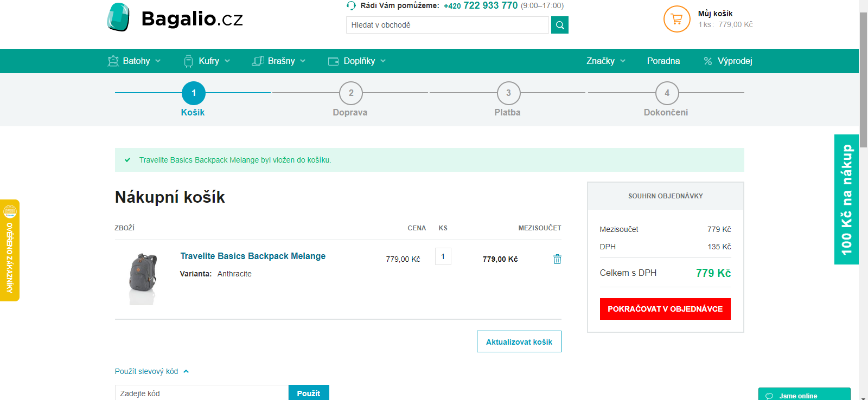868x400 pixels.
Task: Click the headset support icon
Action: pos(351,5)
